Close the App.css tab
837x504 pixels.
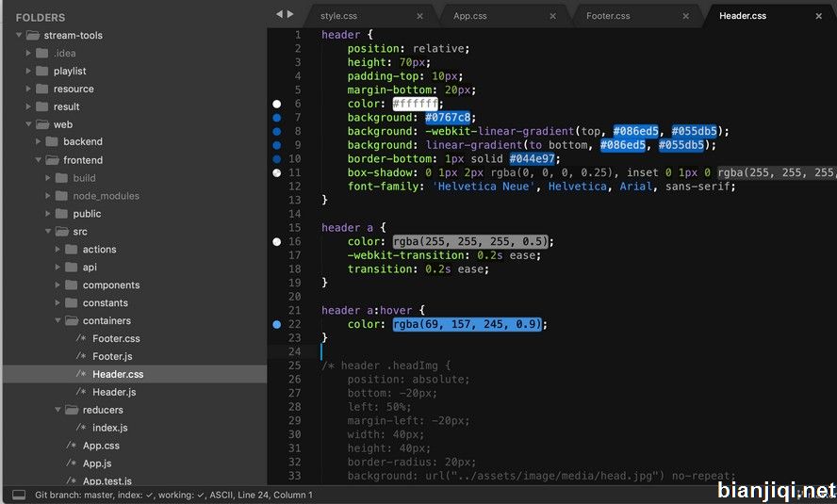[553, 16]
